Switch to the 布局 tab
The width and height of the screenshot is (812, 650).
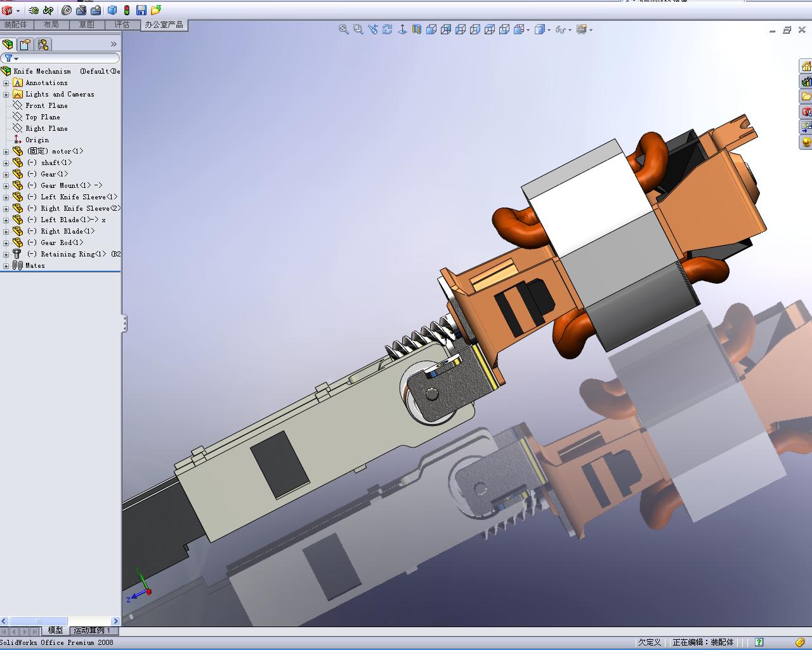[51, 25]
